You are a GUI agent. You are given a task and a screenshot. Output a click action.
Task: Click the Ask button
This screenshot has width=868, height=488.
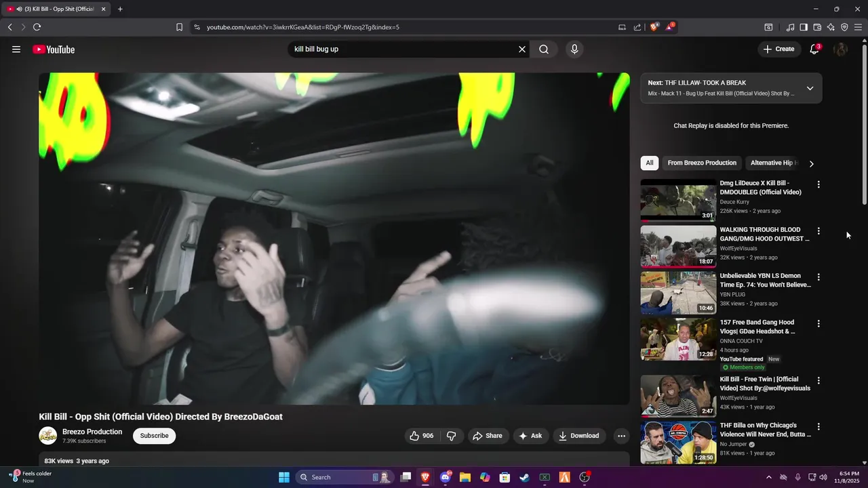pos(530,436)
